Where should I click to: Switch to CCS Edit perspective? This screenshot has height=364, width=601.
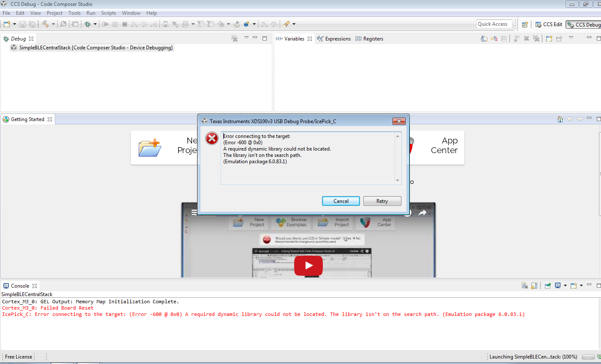point(549,24)
